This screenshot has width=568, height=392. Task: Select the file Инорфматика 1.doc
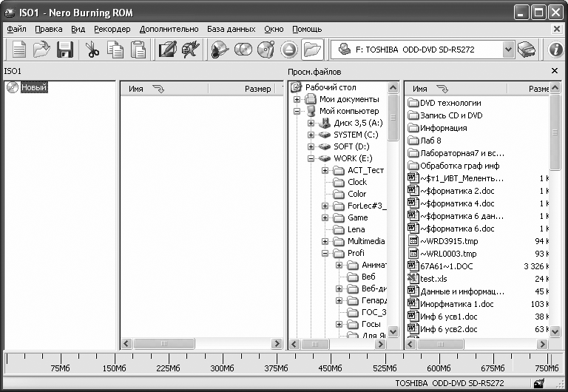[x=457, y=304]
